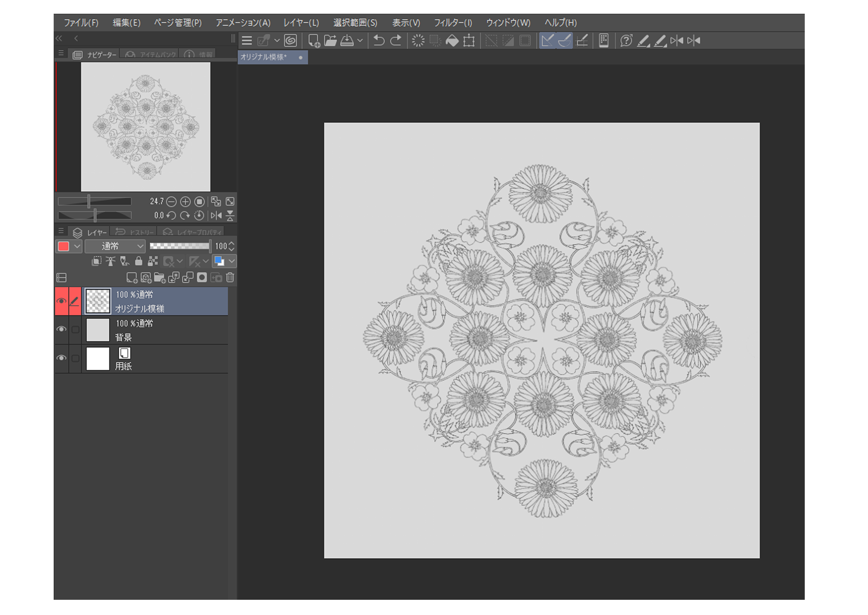Screen dimensions: 868x615
Task: Click the create layer mask icon
Action: 202,278
